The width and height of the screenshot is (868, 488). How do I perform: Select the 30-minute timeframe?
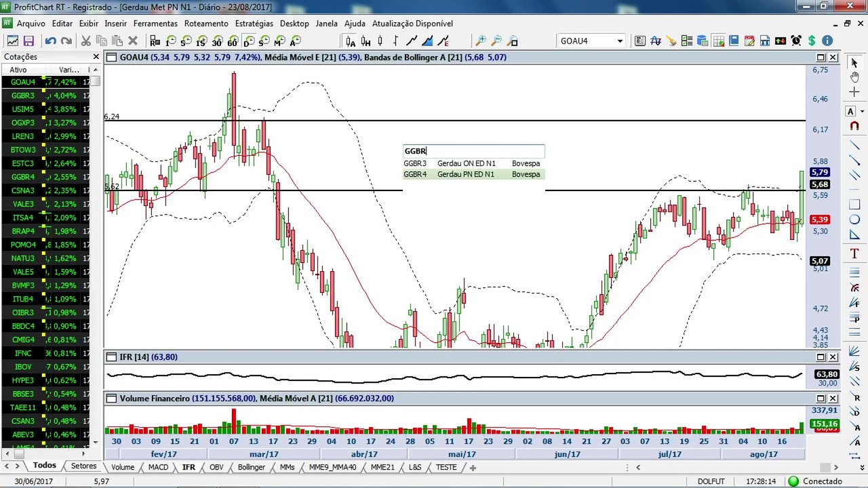pos(216,41)
